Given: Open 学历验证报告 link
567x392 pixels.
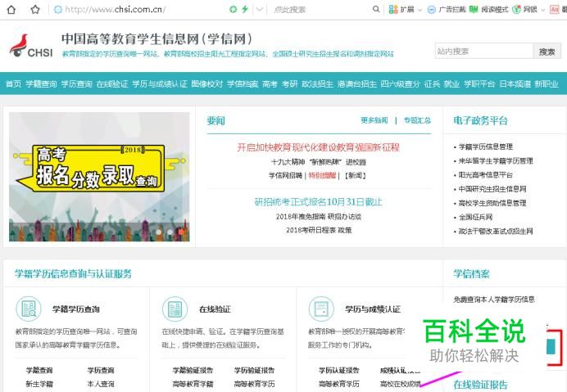Looking at the screenshot, I should coord(254,371).
